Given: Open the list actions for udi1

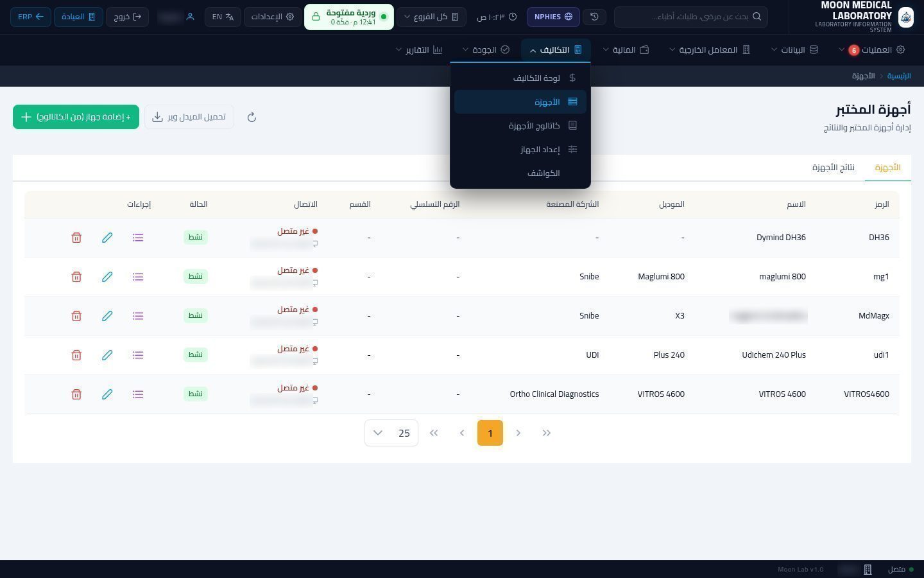Looking at the screenshot, I should point(138,355).
